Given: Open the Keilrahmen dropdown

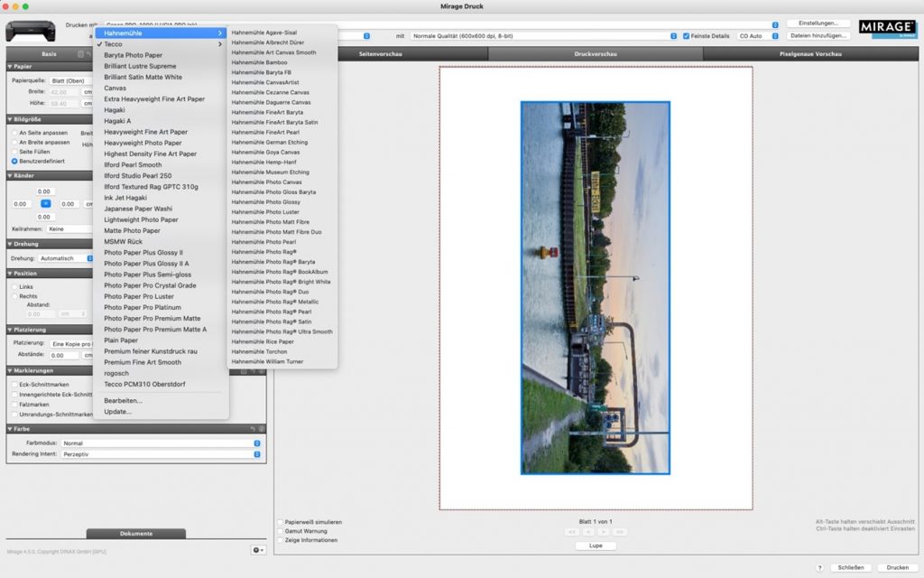Looking at the screenshot, I should pyautogui.click(x=69, y=228).
